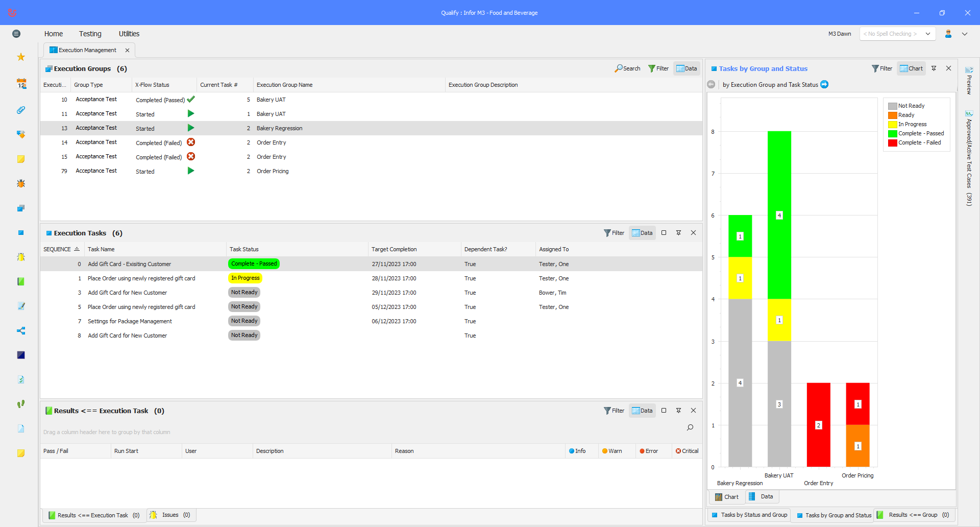The image size is (980, 527).
Task: Click the In Progress legend swatch
Action: pyautogui.click(x=892, y=124)
